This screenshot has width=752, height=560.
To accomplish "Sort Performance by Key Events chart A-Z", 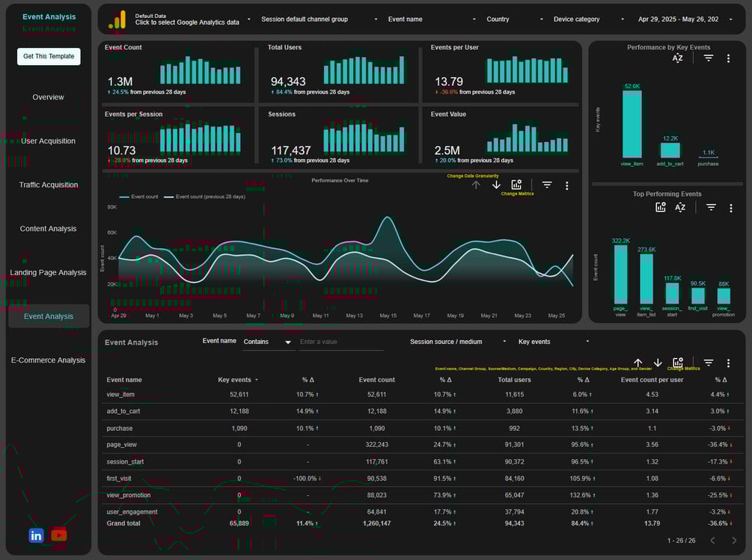I will click(x=677, y=58).
